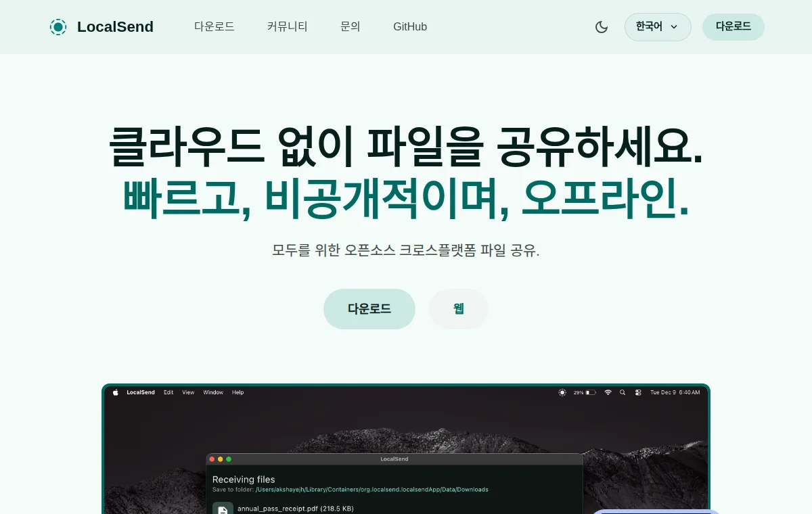This screenshot has width=812, height=514.
Task: Toggle dark mode with the moon icon
Action: pos(602,27)
